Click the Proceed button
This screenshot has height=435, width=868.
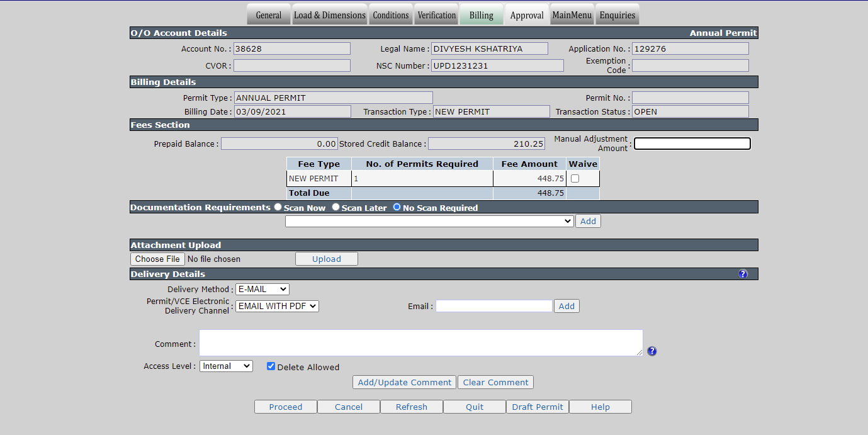[x=286, y=407]
